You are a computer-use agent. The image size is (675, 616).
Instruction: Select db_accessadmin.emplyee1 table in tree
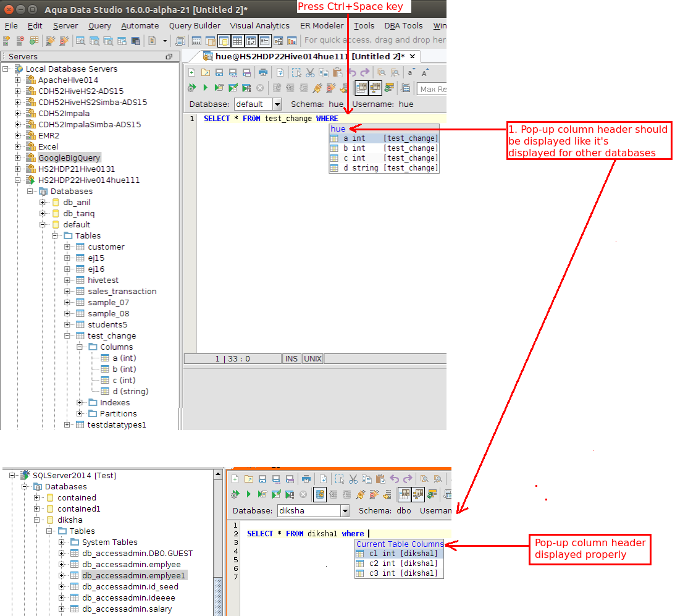(133, 575)
